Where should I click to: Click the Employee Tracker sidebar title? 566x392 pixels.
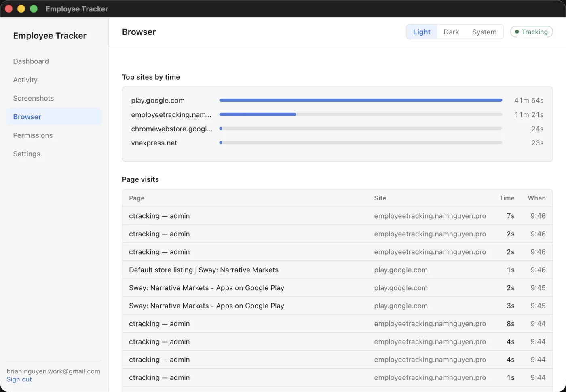click(50, 36)
